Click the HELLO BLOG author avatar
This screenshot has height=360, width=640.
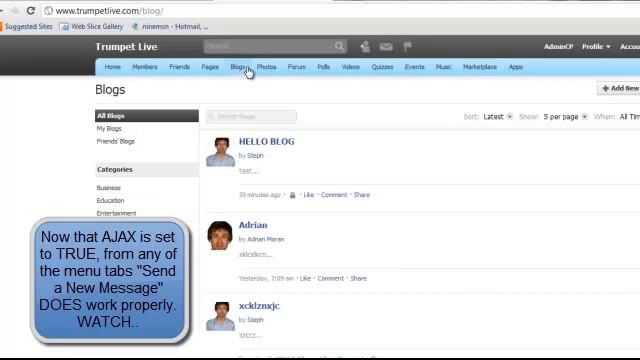[220, 152]
